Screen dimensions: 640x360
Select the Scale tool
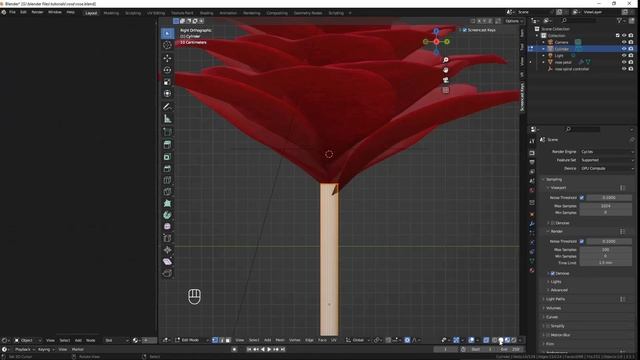167,82
